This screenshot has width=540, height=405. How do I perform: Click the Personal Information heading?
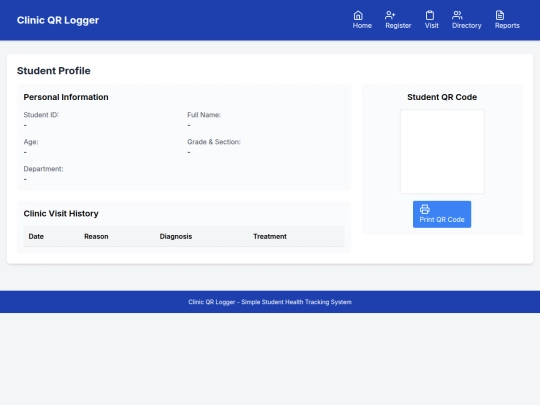click(x=66, y=97)
